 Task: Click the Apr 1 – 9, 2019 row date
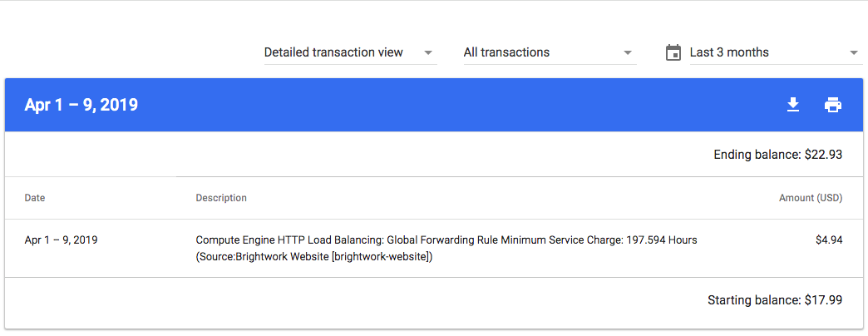pos(62,240)
